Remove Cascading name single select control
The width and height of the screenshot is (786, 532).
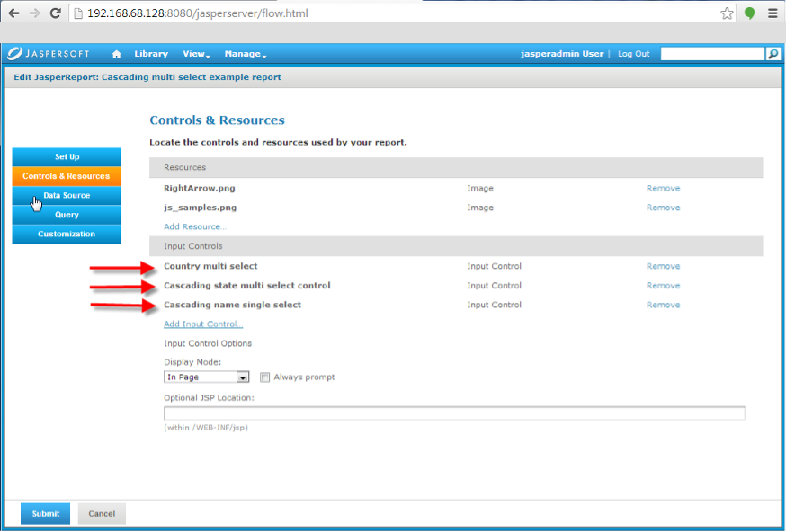tap(663, 305)
